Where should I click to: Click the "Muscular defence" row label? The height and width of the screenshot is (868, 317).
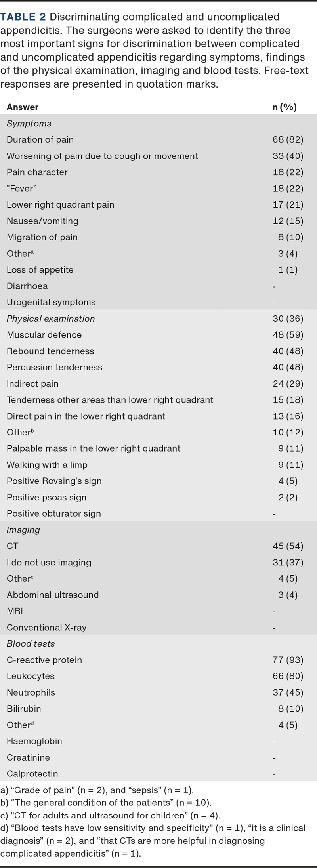44,335
